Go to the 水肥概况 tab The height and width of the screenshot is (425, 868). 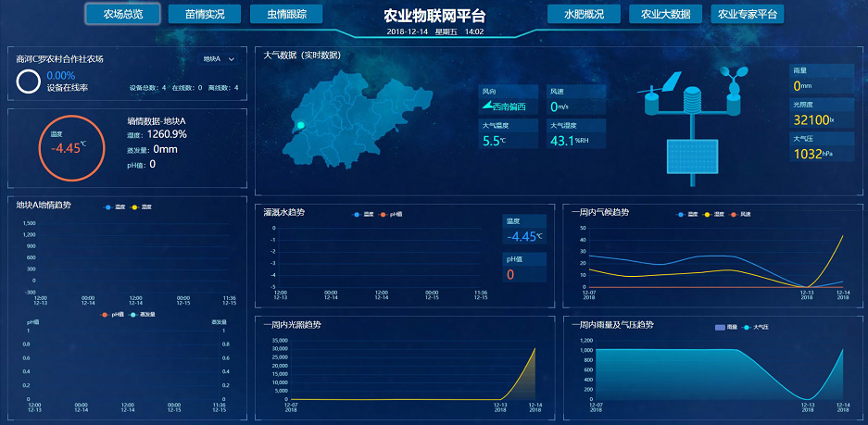(x=584, y=14)
